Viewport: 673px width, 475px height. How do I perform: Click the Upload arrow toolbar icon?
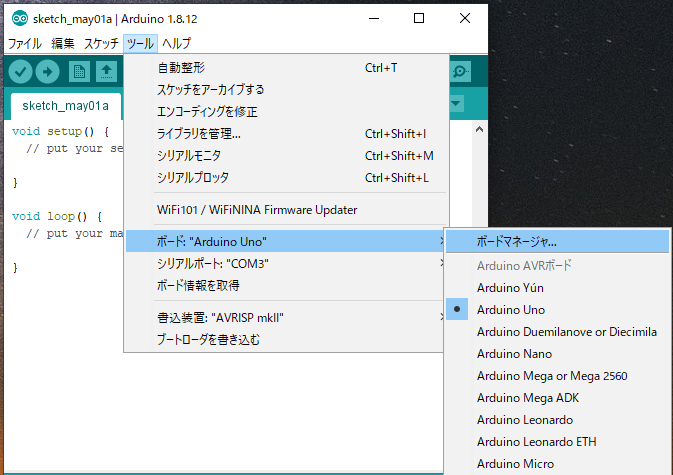pyautogui.click(x=47, y=72)
